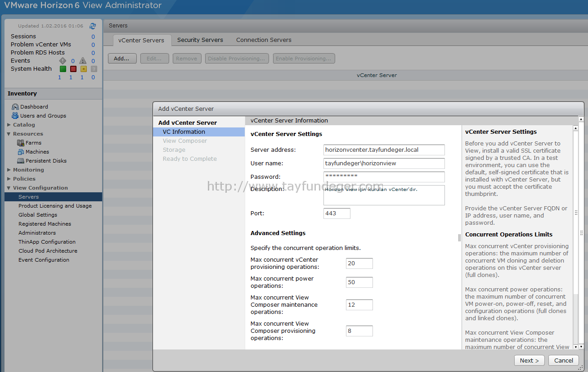The width and height of the screenshot is (588, 372).
Task: Click the green System Health status icon
Action: [63, 69]
